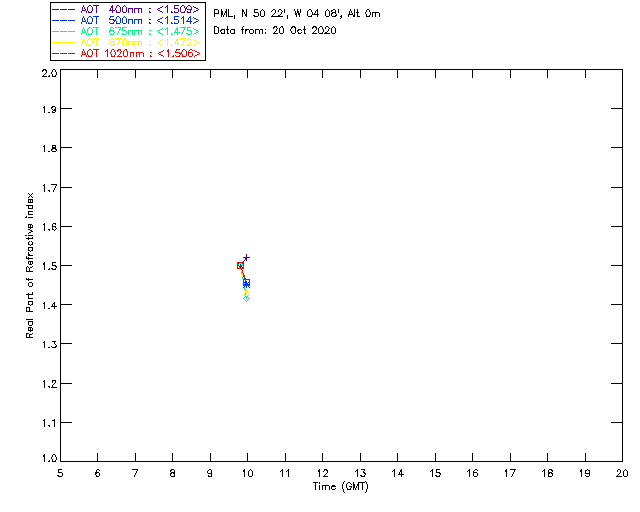Screen dimensions: 640x512
Task: Click the x-axis tick label 7
Action: [x=135, y=473]
